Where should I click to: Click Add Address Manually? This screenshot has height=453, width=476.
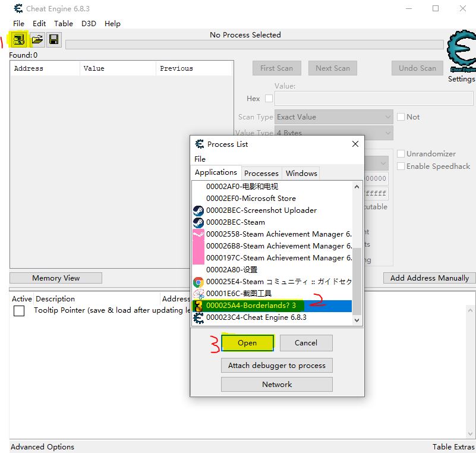(x=429, y=278)
